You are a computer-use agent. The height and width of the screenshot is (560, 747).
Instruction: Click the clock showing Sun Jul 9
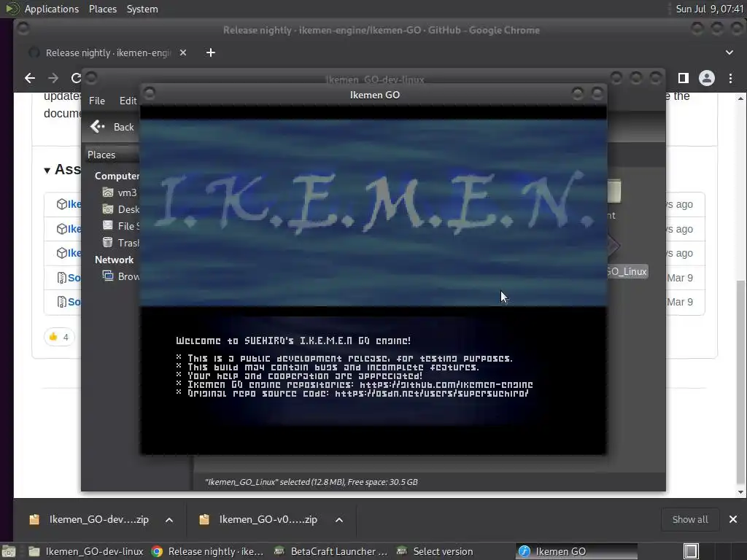[x=709, y=9]
